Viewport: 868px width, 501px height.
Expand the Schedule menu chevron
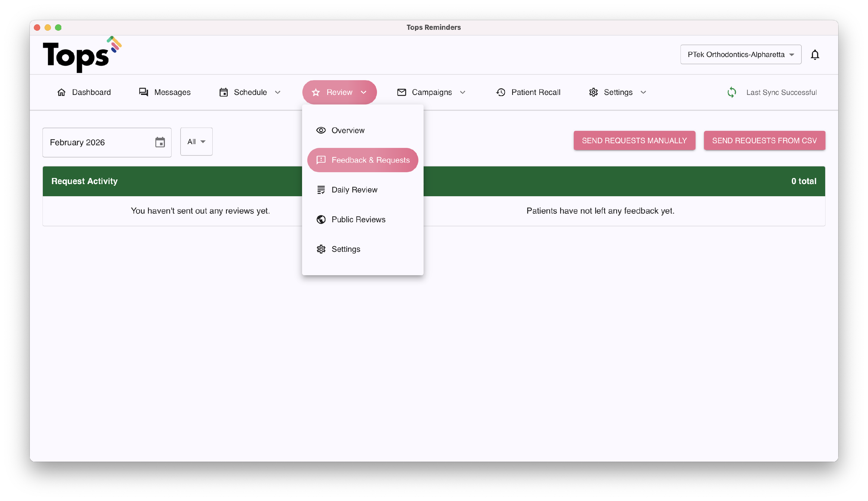[278, 92]
